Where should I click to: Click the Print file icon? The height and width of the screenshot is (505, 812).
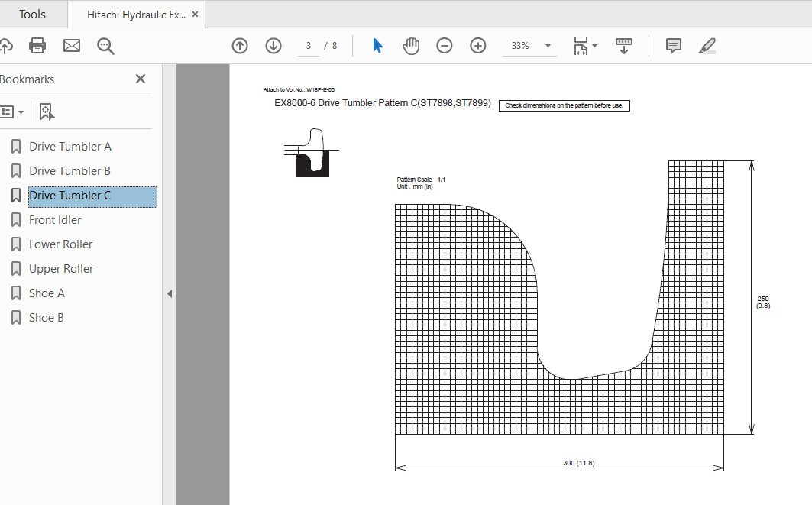[x=37, y=46]
